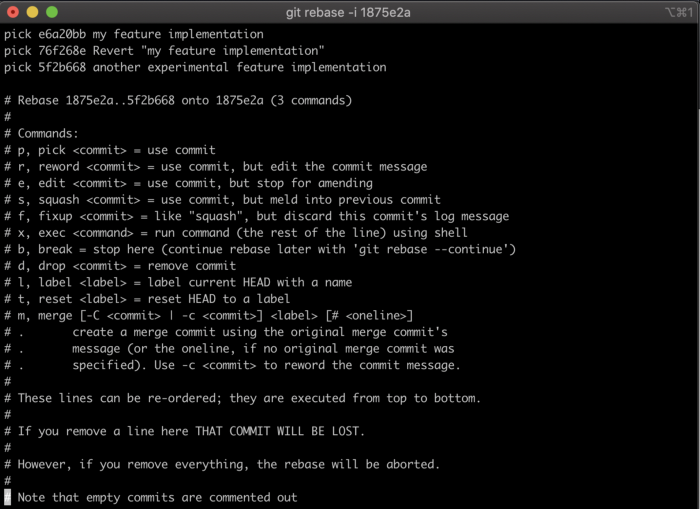Click the yellow minimize window button
Viewport: 700px width, 509px height.
click(32, 11)
